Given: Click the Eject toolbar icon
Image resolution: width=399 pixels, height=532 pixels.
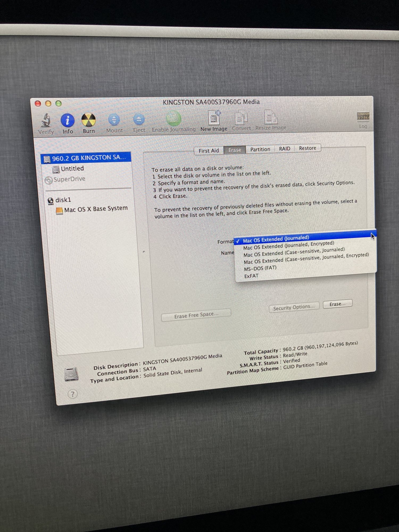Looking at the screenshot, I should coord(139,119).
